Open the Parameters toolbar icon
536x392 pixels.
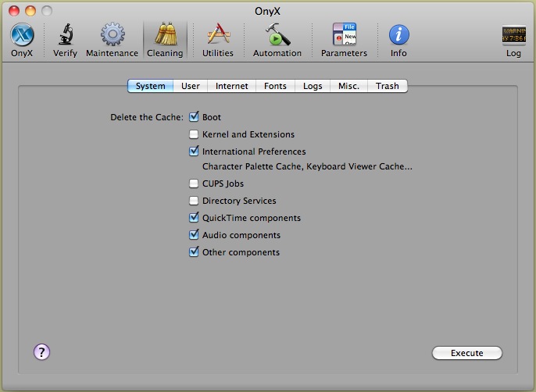pyautogui.click(x=344, y=36)
